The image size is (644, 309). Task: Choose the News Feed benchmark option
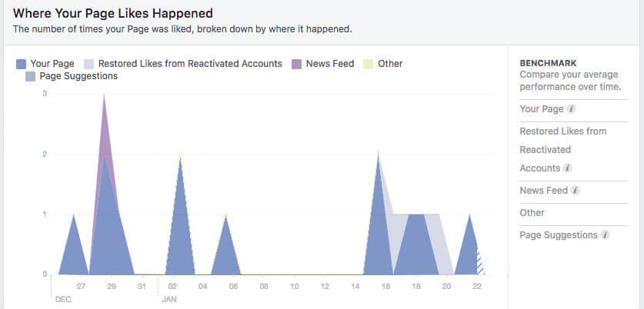[544, 191]
